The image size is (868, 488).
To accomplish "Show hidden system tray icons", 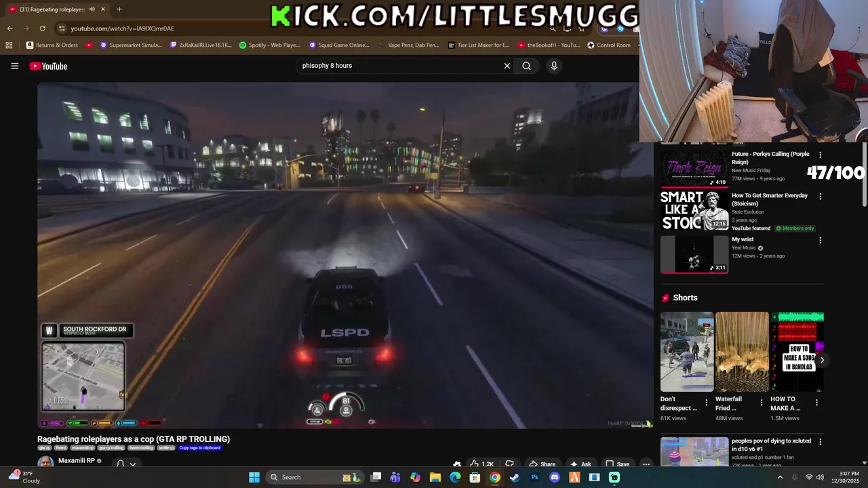I will pyautogui.click(x=780, y=477).
